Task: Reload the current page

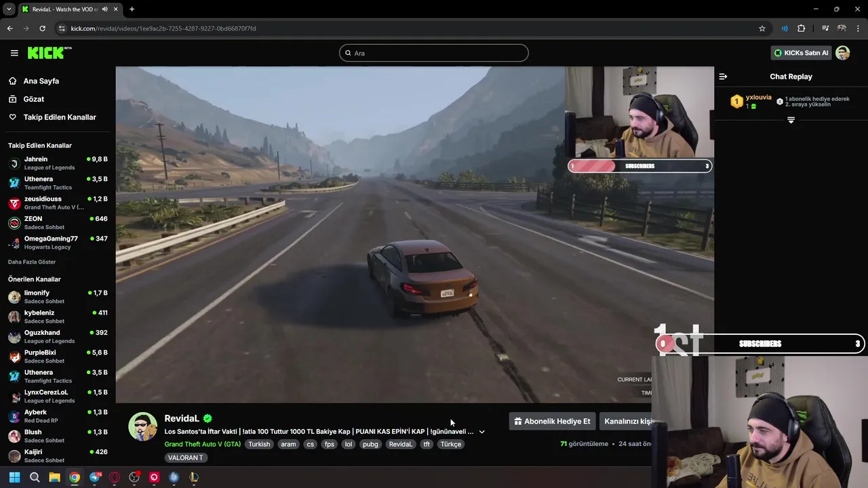Action: click(x=42, y=28)
